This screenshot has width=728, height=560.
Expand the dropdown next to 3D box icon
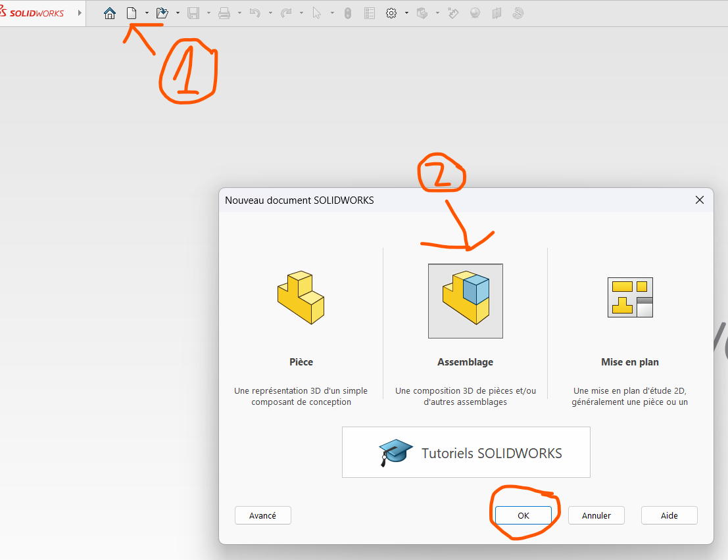[437, 13]
